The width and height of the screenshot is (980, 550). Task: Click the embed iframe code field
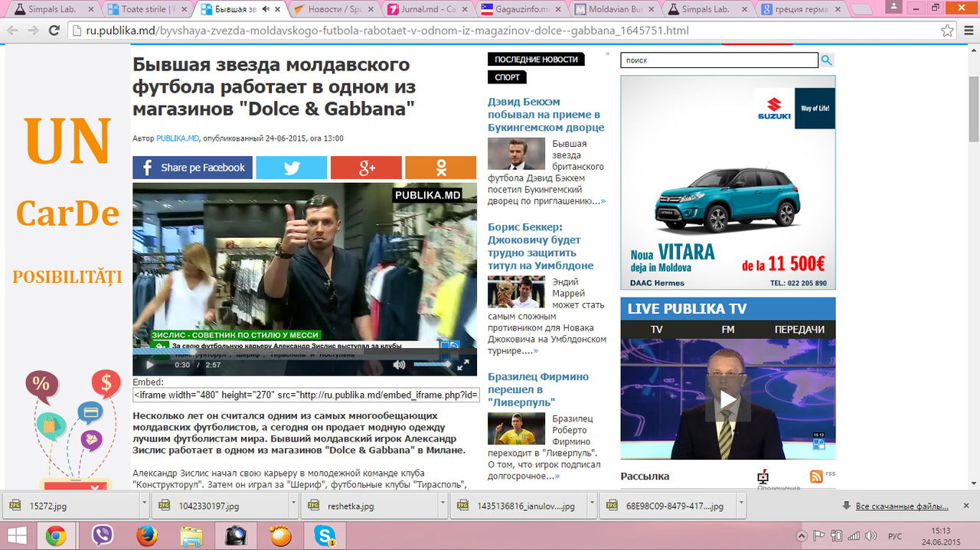tap(306, 395)
